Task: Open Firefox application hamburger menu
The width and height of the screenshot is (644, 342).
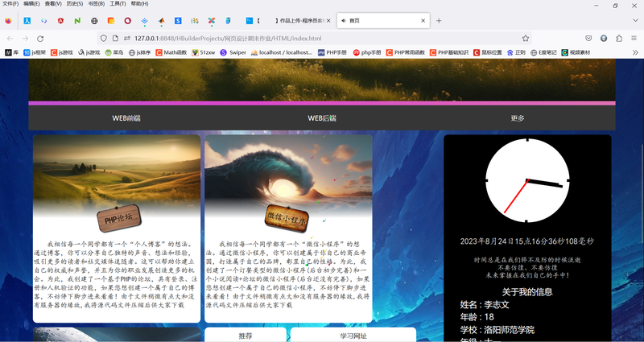Action: point(634,38)
